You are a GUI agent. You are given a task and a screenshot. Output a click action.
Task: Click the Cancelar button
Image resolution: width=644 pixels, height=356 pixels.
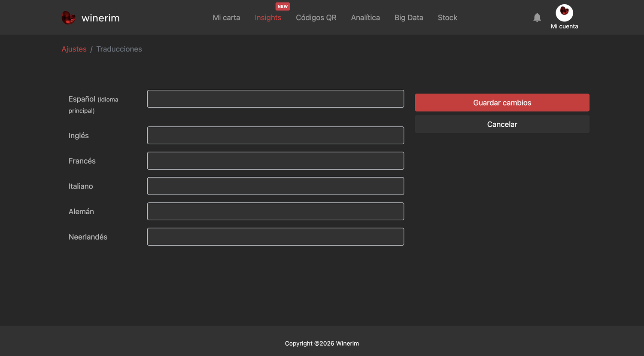pos(502,124)
